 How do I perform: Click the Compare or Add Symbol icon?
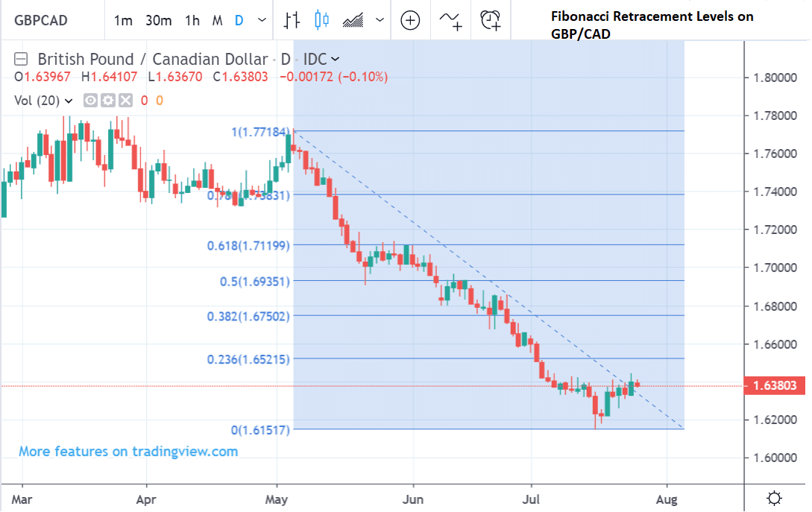tap(410, 20)
